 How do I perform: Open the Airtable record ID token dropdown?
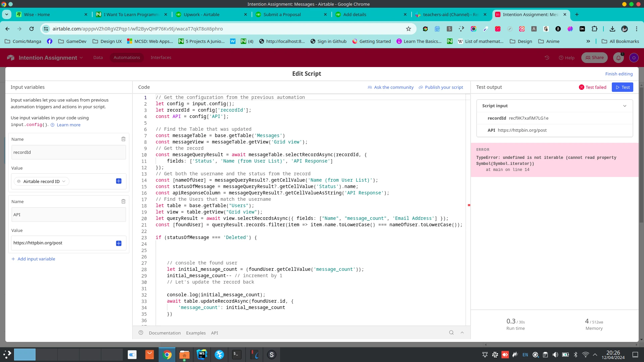point(64,181)
